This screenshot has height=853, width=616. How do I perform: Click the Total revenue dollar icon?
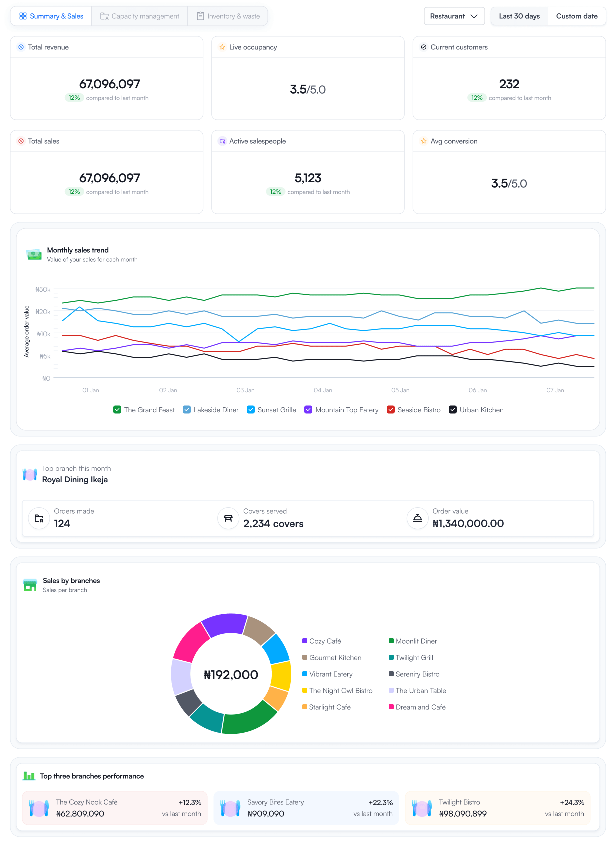tap(21, 47)
